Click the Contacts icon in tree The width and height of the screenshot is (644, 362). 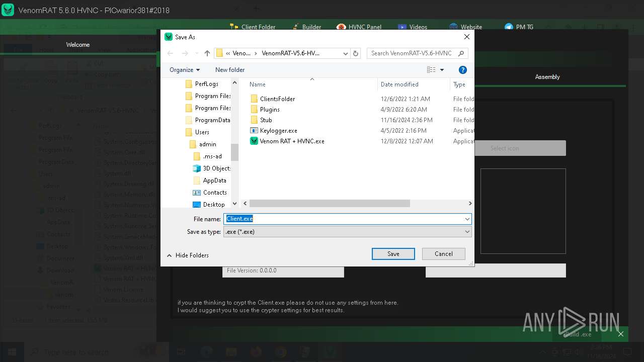click(x=197, y=193)
